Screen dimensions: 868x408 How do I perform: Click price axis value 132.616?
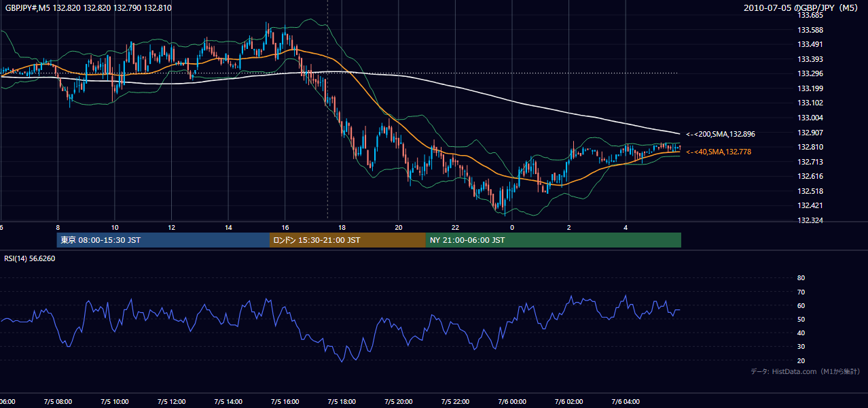tap(810, 176)
